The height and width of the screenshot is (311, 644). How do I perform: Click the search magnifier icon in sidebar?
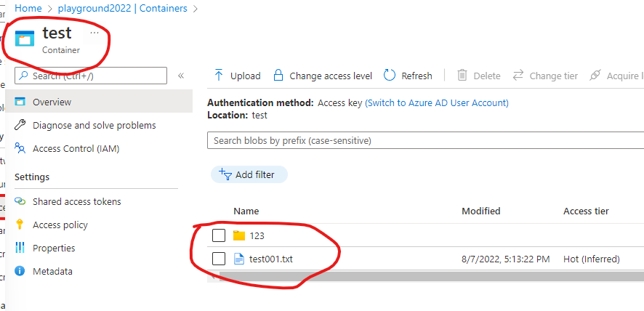24,76
